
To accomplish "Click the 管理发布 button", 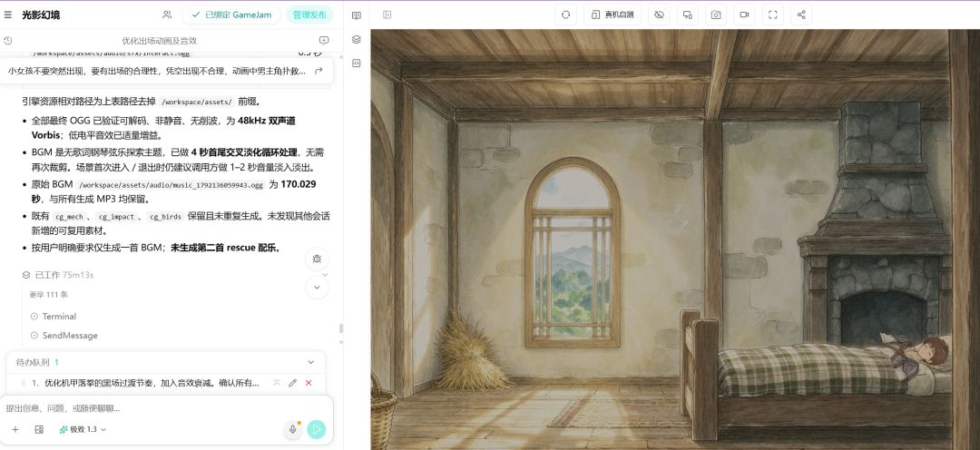I will [x=310, y=15].
